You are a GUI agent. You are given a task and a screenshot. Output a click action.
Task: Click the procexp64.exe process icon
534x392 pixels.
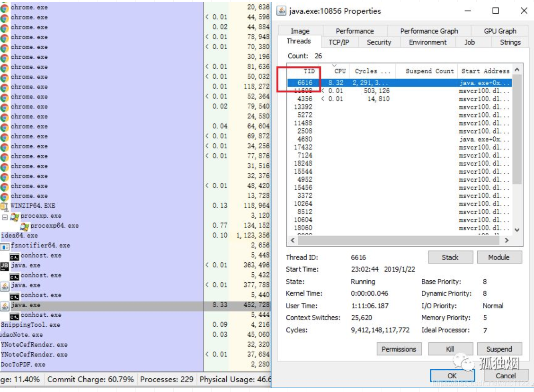click(x=25, y=226)
